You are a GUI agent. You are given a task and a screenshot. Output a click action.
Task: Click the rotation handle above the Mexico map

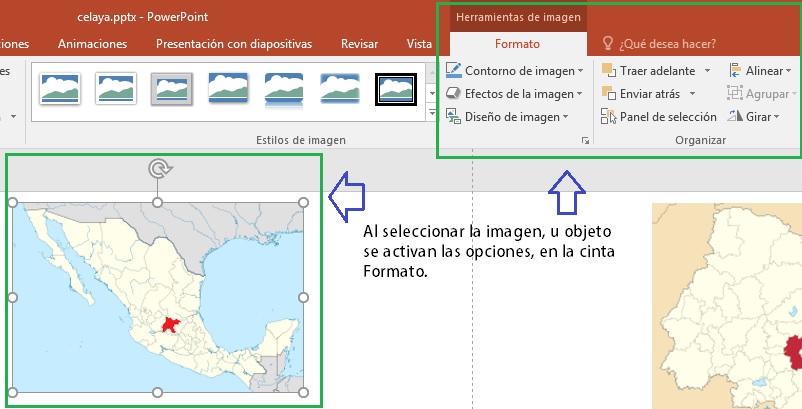157,169
